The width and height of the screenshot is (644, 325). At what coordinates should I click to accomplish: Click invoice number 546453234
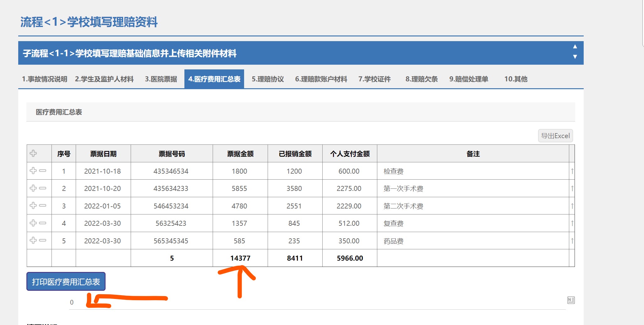171,206
